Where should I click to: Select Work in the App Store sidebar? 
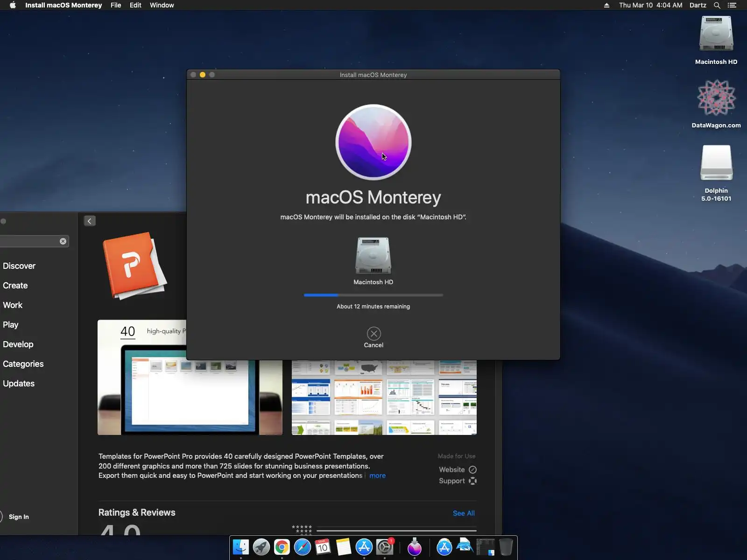pos(13,305)
